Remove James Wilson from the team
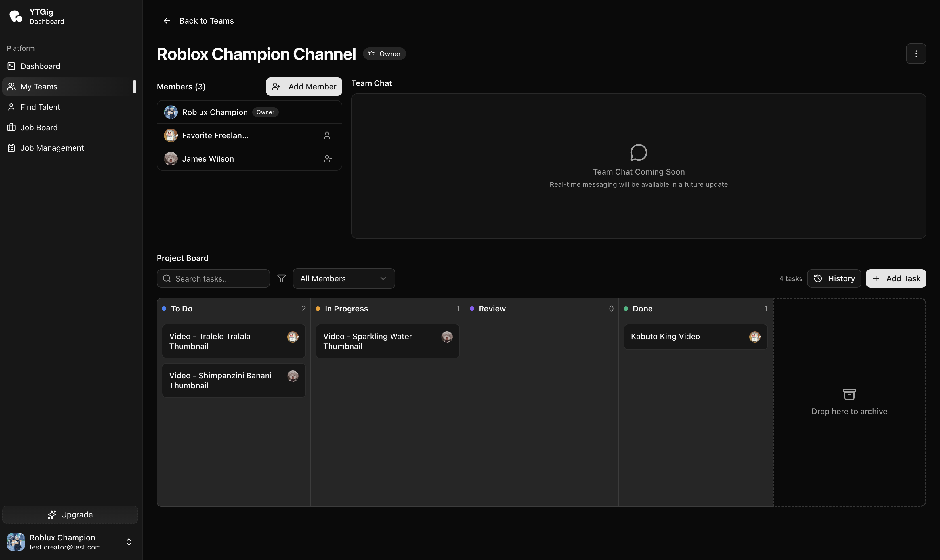The width and height of the screenshot is (940, 560). [328, 159]
